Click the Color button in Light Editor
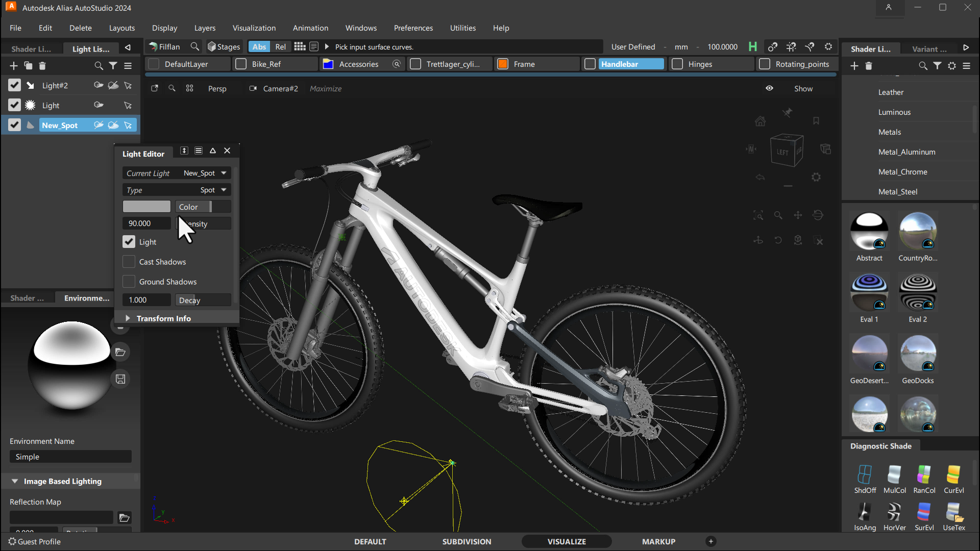Screen dimensions: 980x551 (x=188, y=207)
